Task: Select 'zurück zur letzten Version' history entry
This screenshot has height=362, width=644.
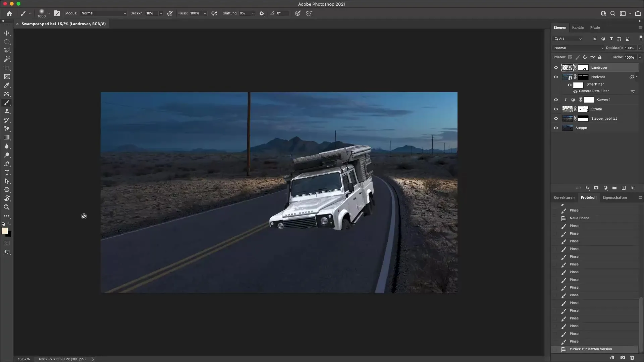Action: coord(590,349)
